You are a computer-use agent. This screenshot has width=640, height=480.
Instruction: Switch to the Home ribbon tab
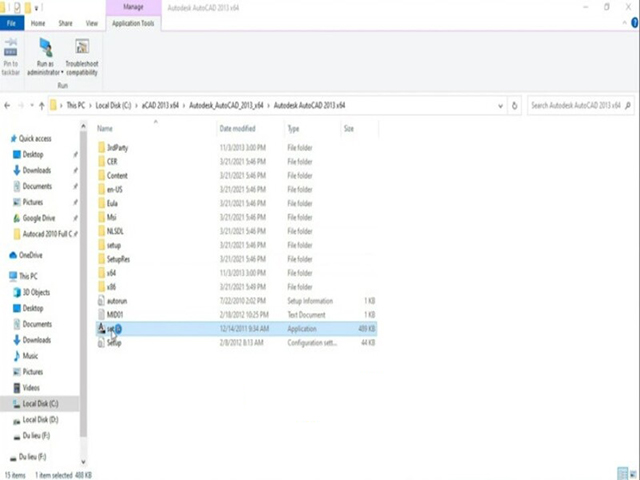(x=38, y=23)
